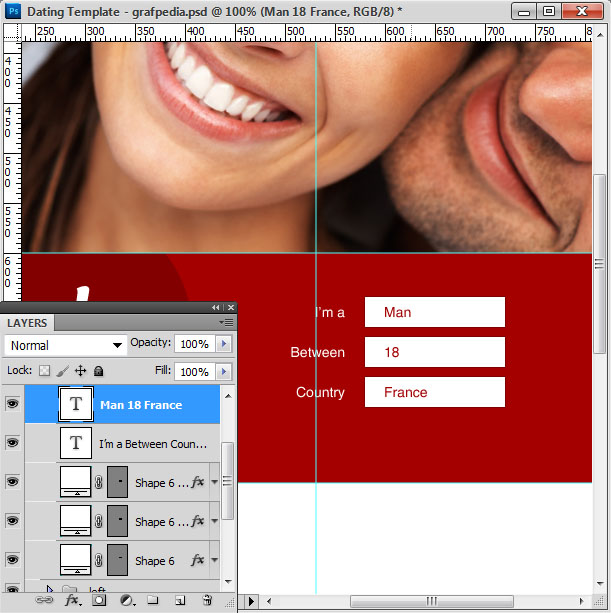
Task: Create a new group folder icon
Action: [153, 600]
